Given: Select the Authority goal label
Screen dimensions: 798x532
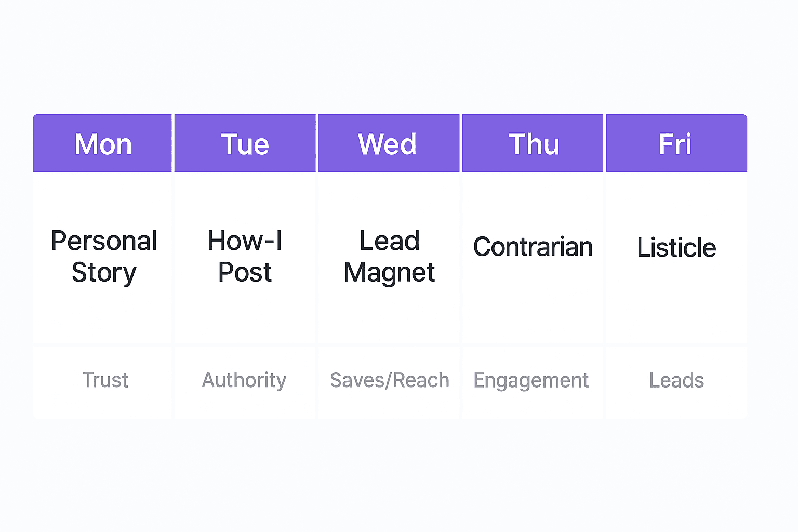Looking at the screenshot, I should click(244, 380).
